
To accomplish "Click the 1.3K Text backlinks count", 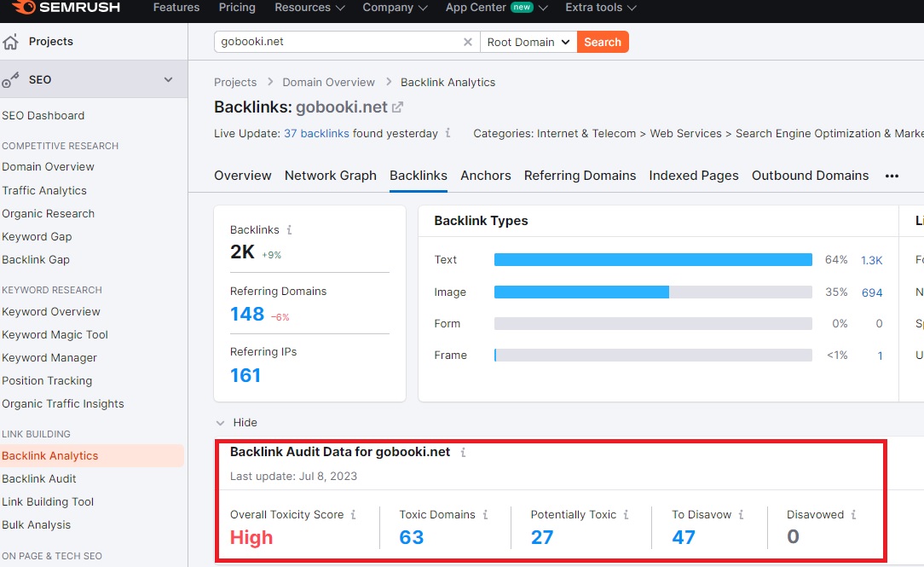I will 871,261.
